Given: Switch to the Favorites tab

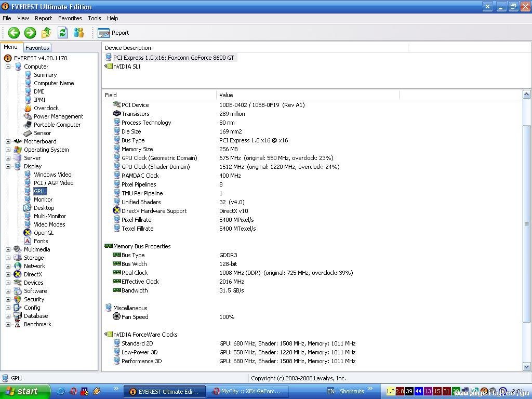Looking at the screenshot, I should tap(37, 47).
